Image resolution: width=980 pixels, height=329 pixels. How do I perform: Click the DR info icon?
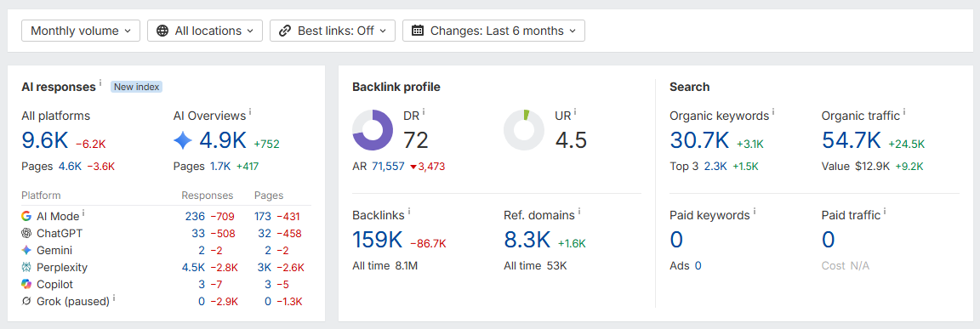click(423, 111)
